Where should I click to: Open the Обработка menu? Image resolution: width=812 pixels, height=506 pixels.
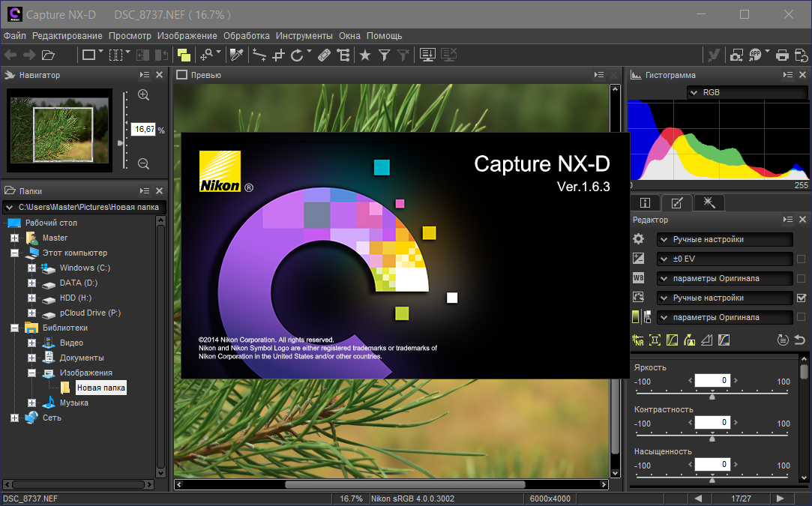(246, 35)
